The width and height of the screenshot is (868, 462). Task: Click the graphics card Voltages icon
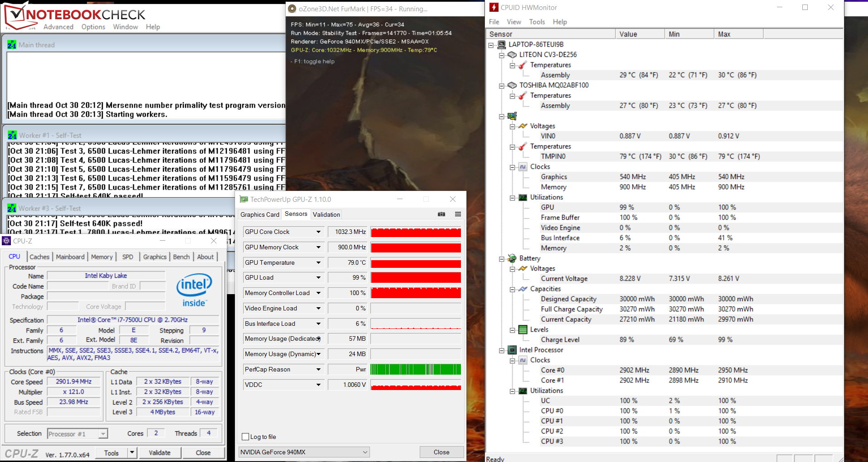coord(523,126)
